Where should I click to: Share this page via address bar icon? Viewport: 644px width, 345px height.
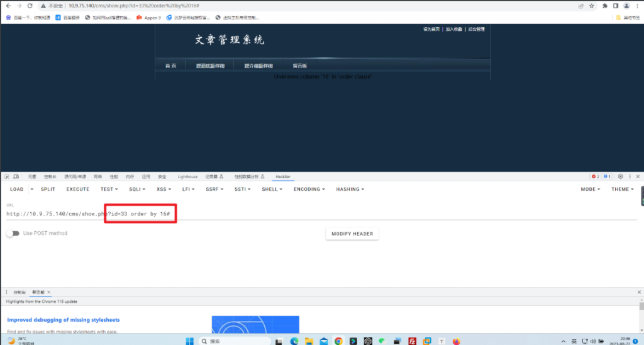point(580,6)
